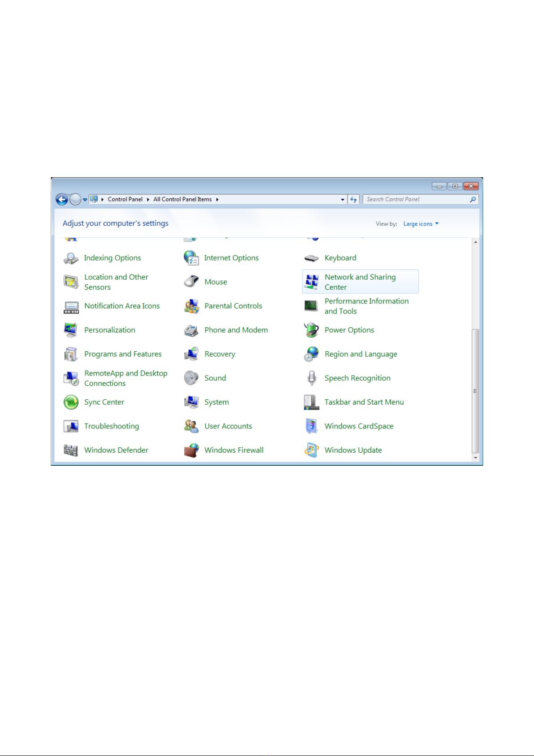Image resolution: width=534 pixels, height=756 pixels.
Task: Click the All Control Panel Items breadcrumb
Action: coord(182,199)
